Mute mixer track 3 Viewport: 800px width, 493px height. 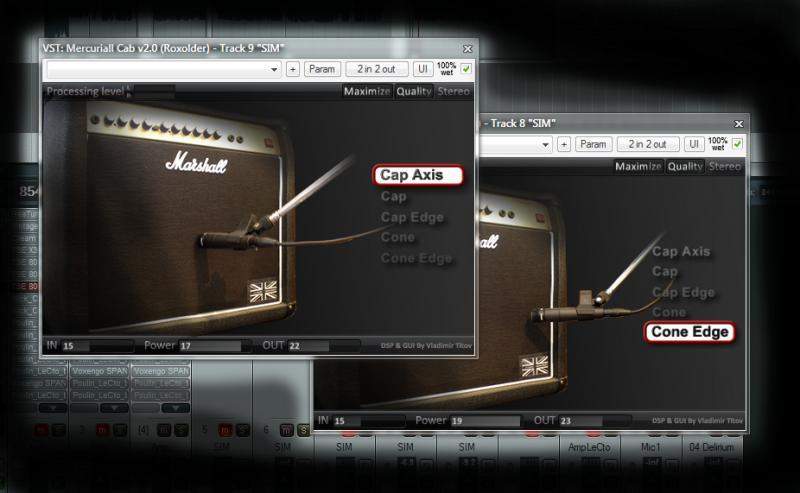pos(103,430)
